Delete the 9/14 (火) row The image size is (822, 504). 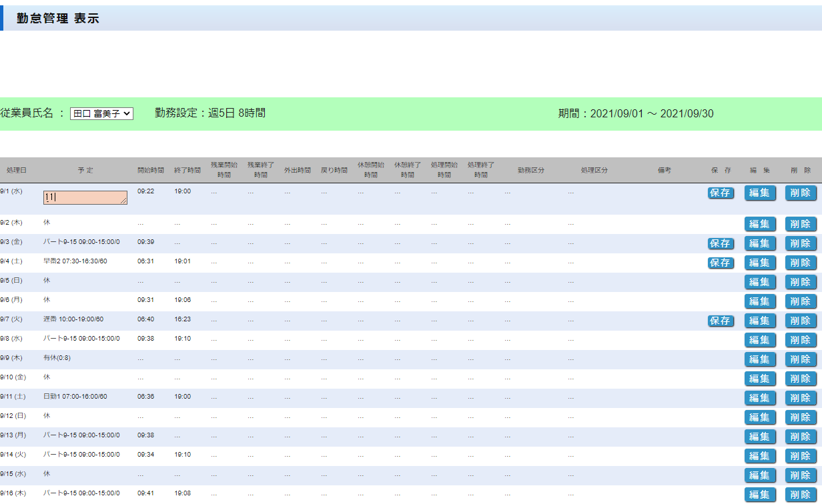801,456
